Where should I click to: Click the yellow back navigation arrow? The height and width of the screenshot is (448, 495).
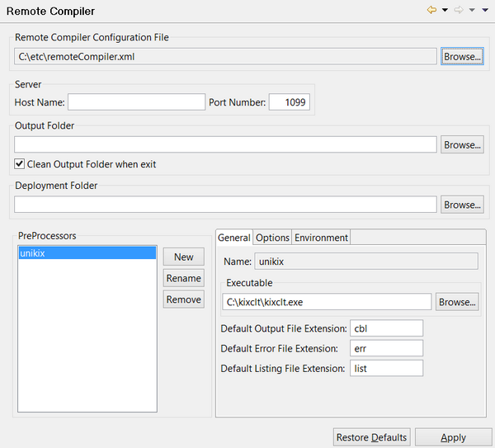pos(431,11)
